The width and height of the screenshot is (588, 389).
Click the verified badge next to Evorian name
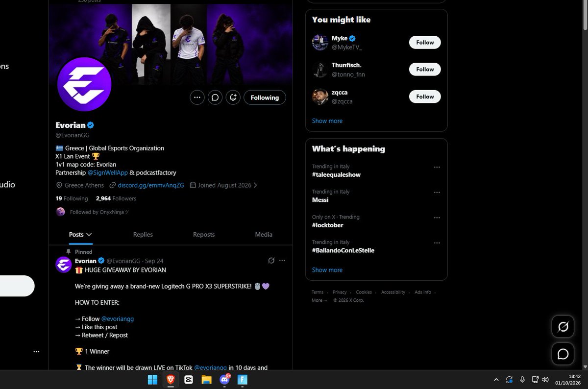91,125
